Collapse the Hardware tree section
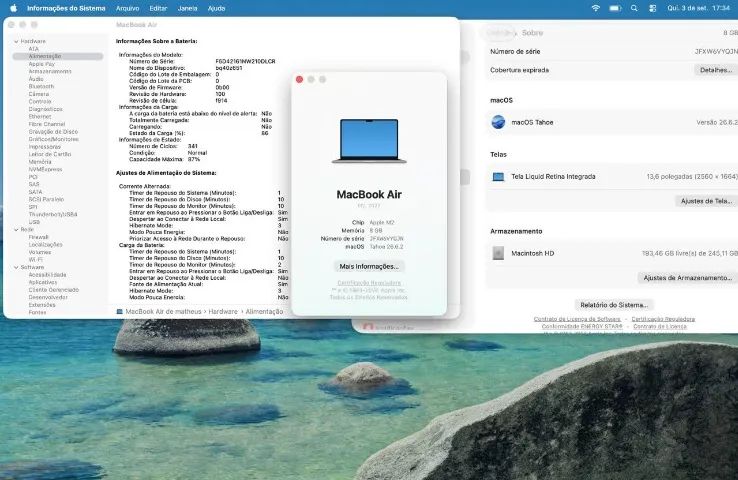The height and width of the screenshot is (480, 738). click(16, 41)
